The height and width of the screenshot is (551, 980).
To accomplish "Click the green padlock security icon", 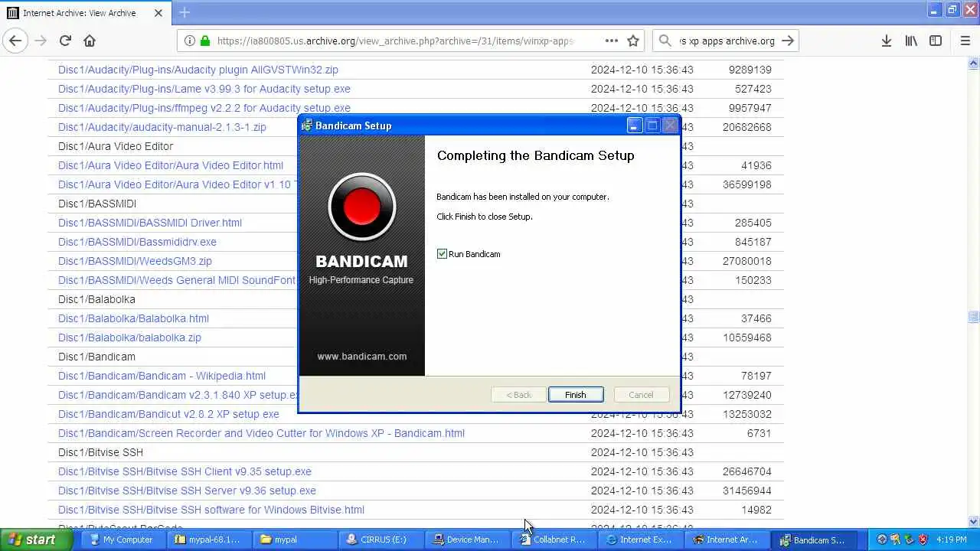I will coord(205,41).
